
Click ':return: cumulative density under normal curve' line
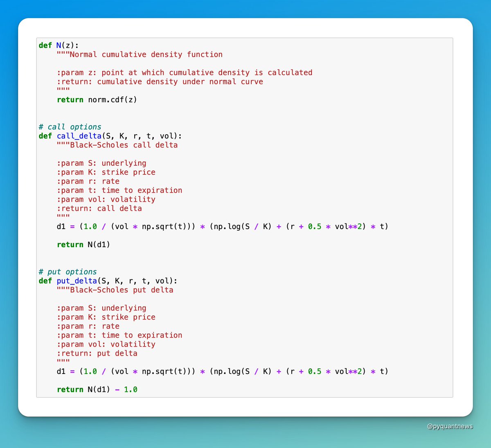[160, 81]
